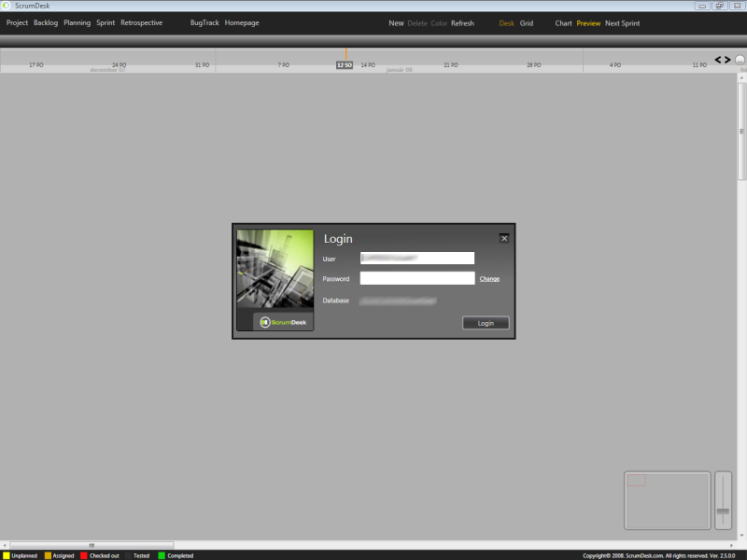
Task: Toggle the Preview option
Action: tap(588, 23)
